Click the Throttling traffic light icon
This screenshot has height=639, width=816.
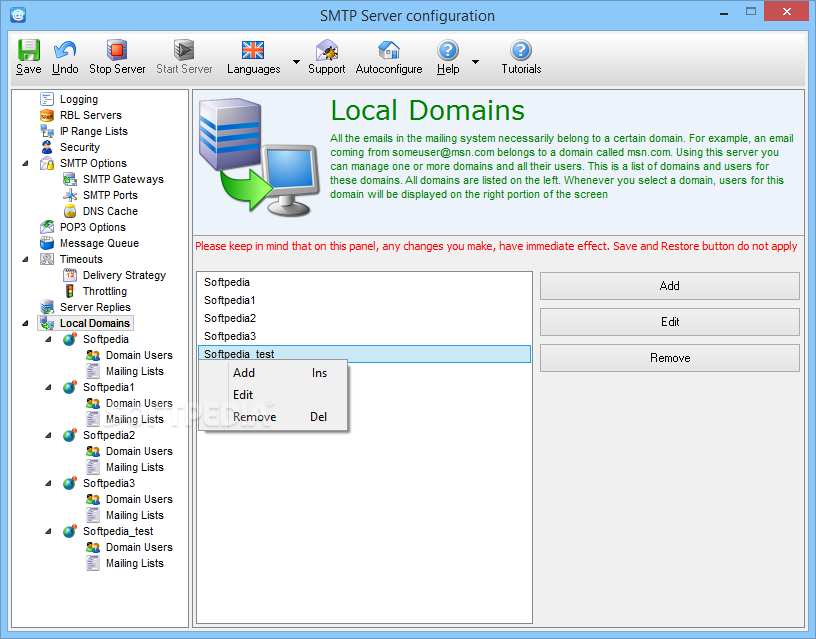click(70, 291)
